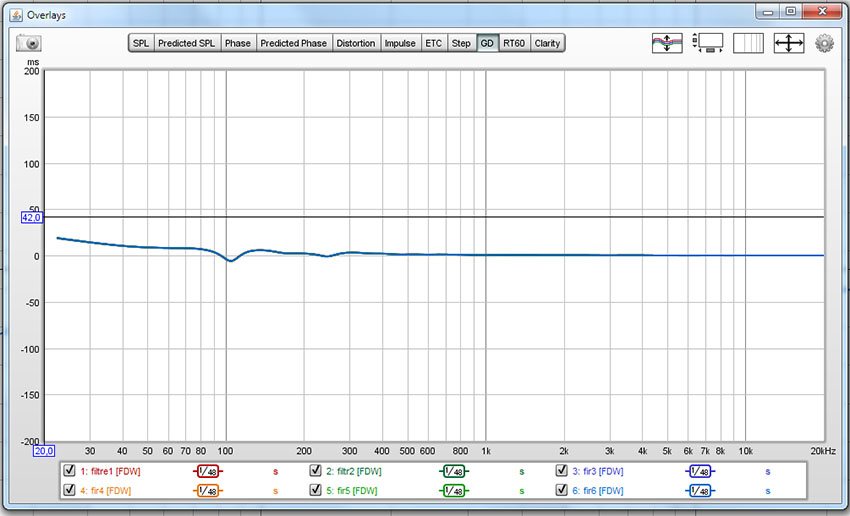The image size is (850, 516).
Task: Uncheck trace 1: filtre1 [FDW]
Action: pos(69,470)
